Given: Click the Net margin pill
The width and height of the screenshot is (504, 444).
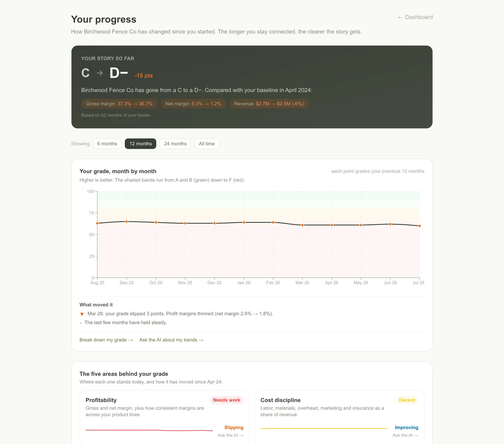Looking at the screenshot, I should tap(193, 104).
